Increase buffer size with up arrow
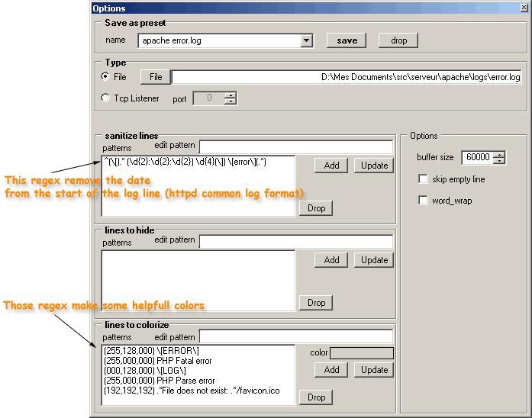Screen dimensions: 532x418 tap(498, 154)
